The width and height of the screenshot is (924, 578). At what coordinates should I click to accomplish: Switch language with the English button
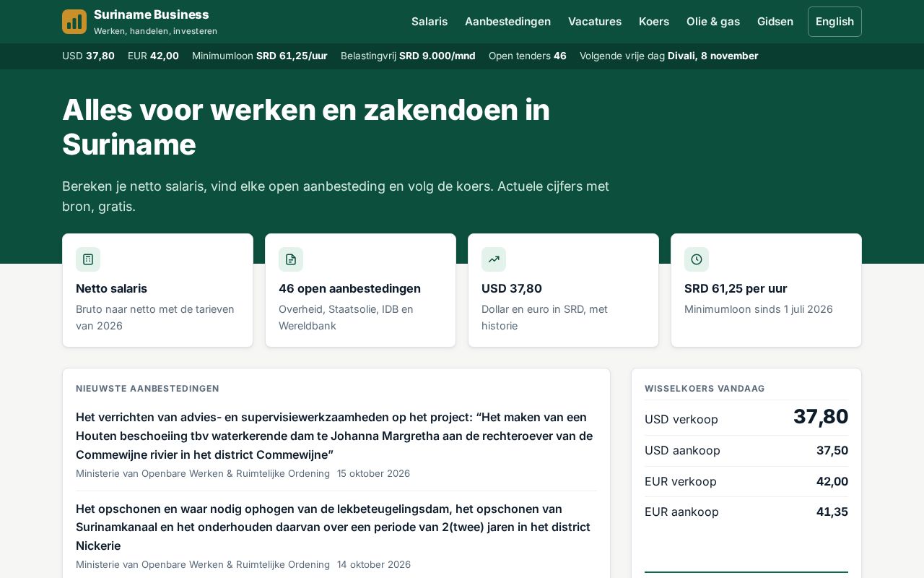click(x=834, y=22)
